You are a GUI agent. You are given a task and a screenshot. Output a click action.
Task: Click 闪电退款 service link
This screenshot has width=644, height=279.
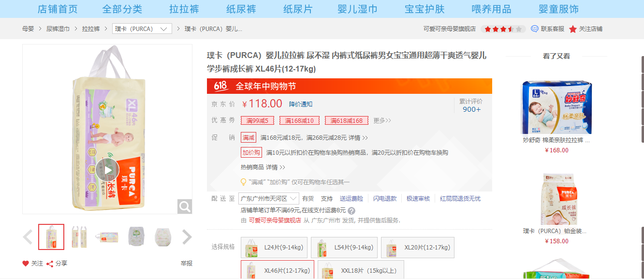point(385,199)
